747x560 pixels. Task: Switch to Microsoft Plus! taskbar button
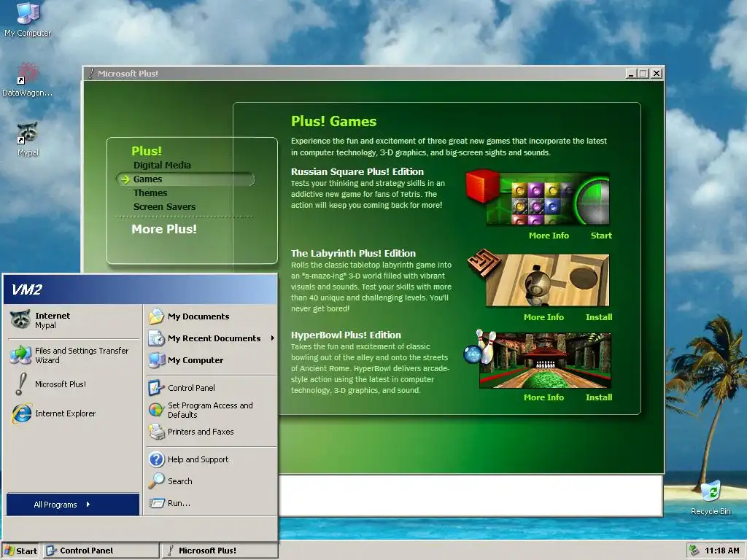click(219, 551)
